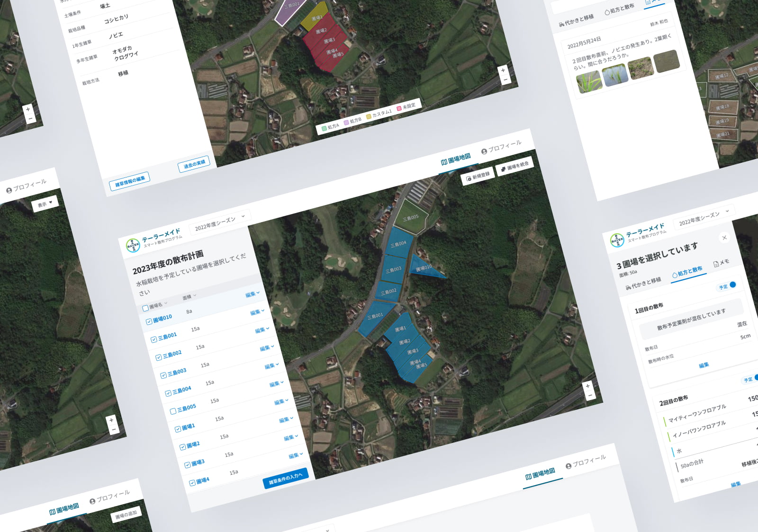Click the Bayer logo in center panel
The width and height of the screenshot is (758, 532).
point(133,245)
